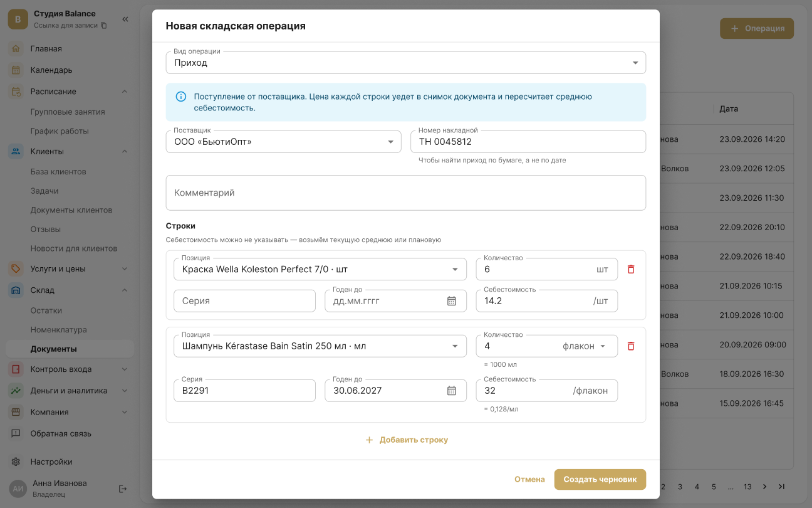Image resolution: width=812 pixels, height=508 pixels.
Task: Click Добавить строку link
Action: coord(406,440)
